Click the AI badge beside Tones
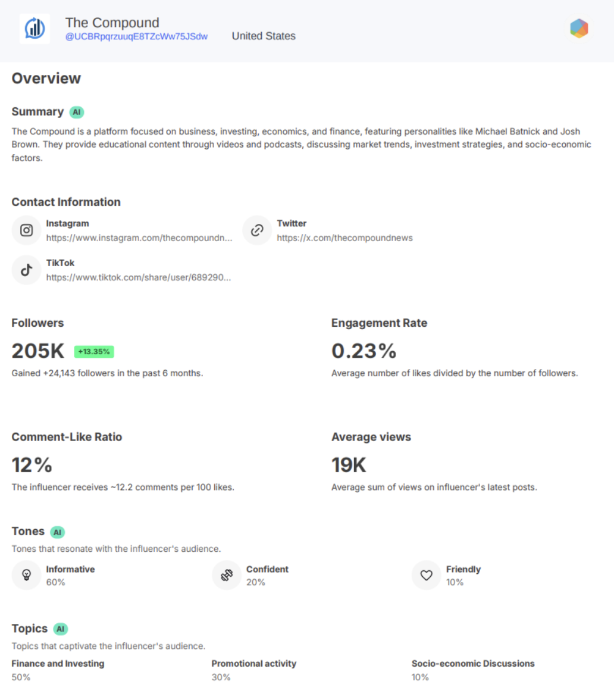Viewport: 614px width, 700px height. [57, 532]
